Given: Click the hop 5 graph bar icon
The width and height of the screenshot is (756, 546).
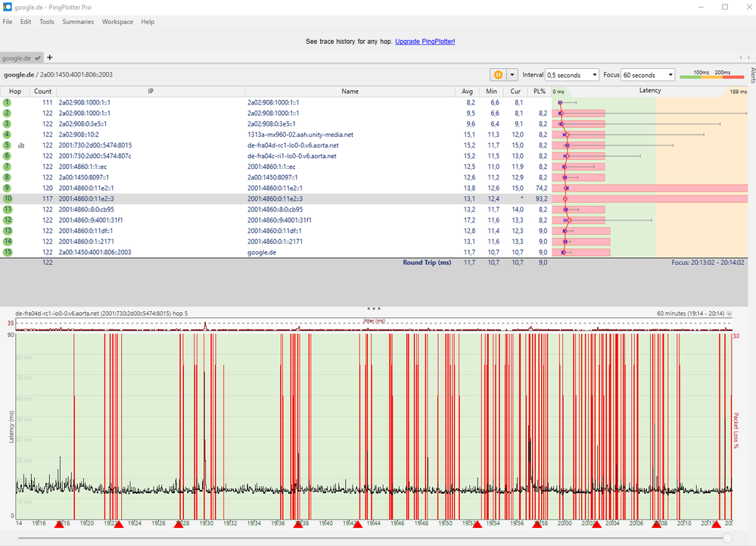Looking at the screenshot, I should pos(21,145).
